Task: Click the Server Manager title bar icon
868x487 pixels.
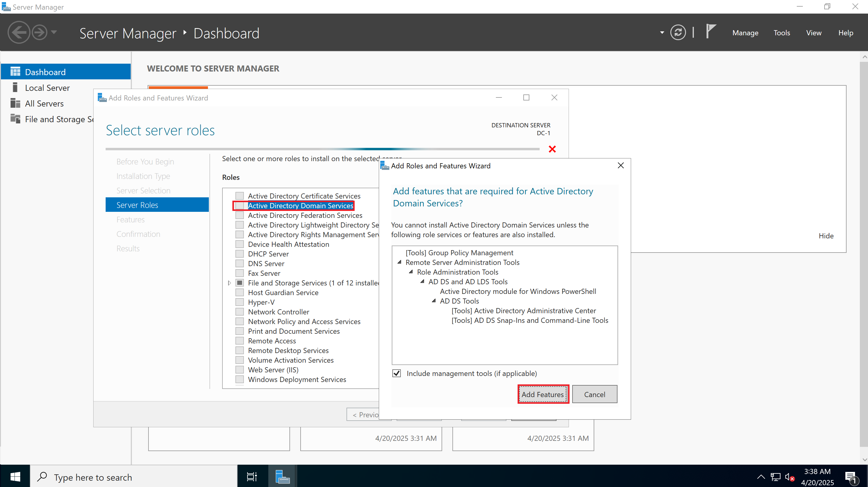Action: 6,7
